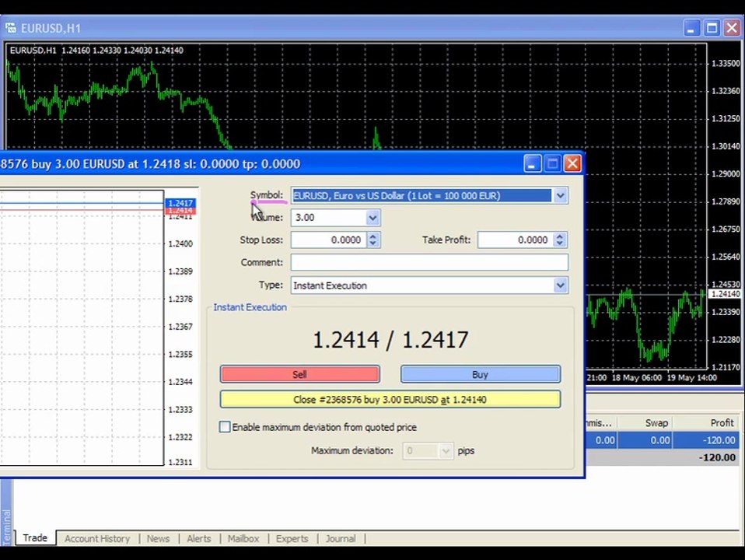Close order #2368576 via yellow button
Viewport: 745px width, 560px height.
[390, 399]
